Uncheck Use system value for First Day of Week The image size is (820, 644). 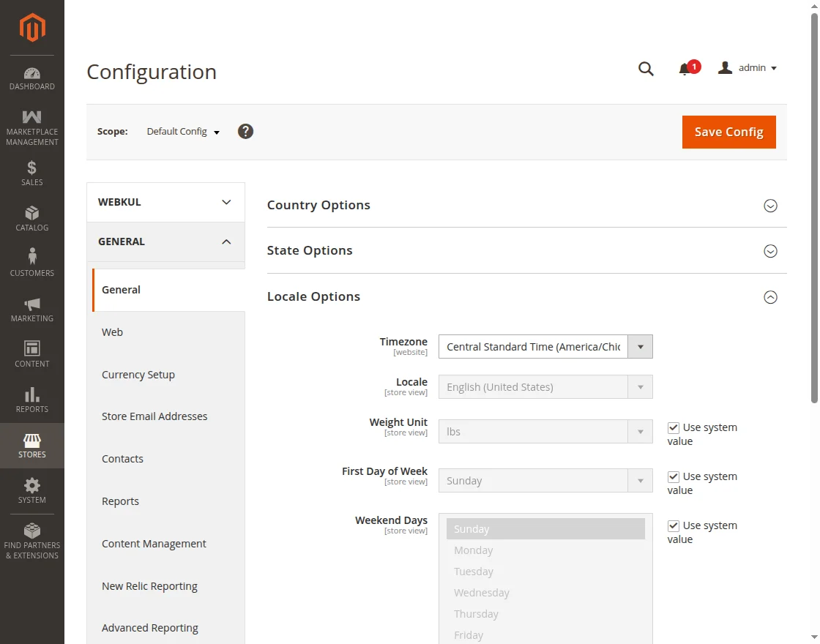pos(674,476)
